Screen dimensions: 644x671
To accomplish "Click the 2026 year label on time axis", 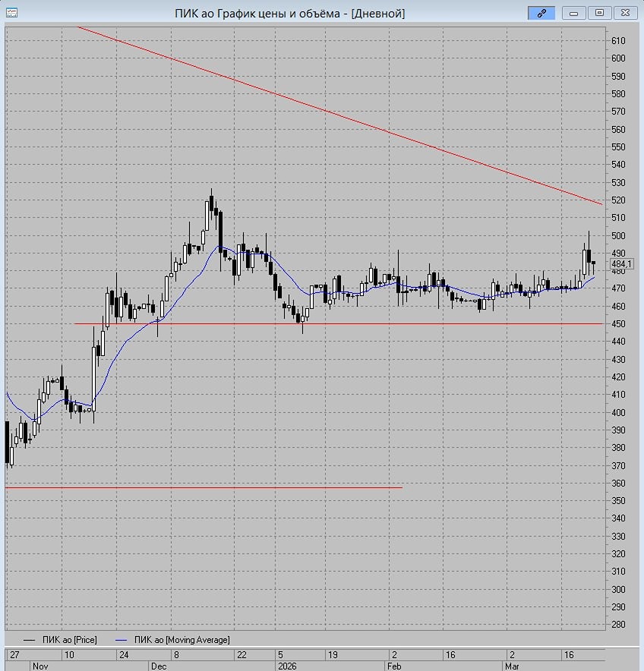I will click(287, 666).
